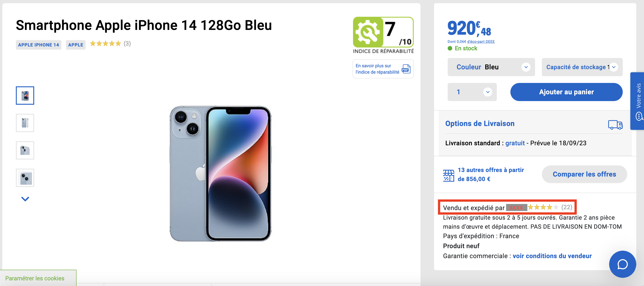Expand the Couleur Bleu dropdown
The height and width of the screenshot is (286, 644).
click(x=491, y=67)
